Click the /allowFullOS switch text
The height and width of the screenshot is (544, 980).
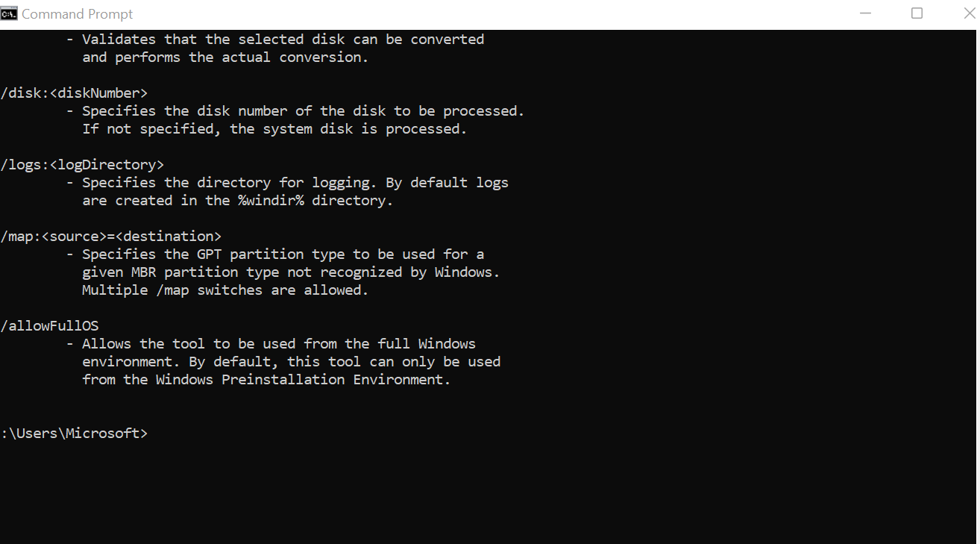point(50,326)
